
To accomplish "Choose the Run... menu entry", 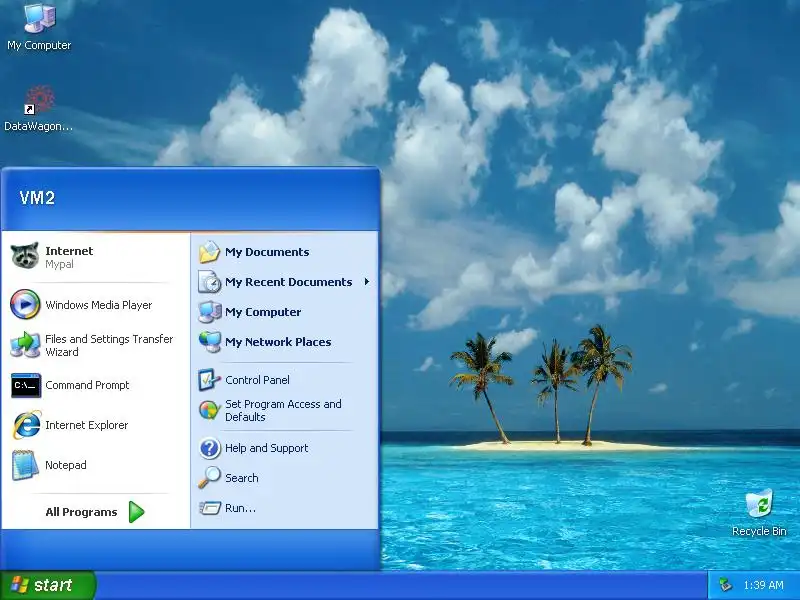I will point(240,508).
